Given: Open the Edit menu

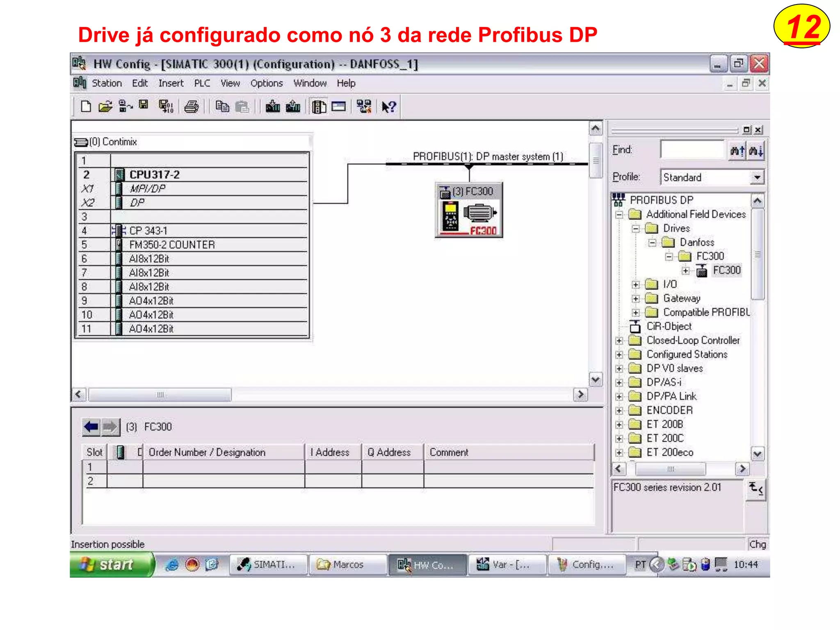Looking at the screenshot, I should coord(140,83).
